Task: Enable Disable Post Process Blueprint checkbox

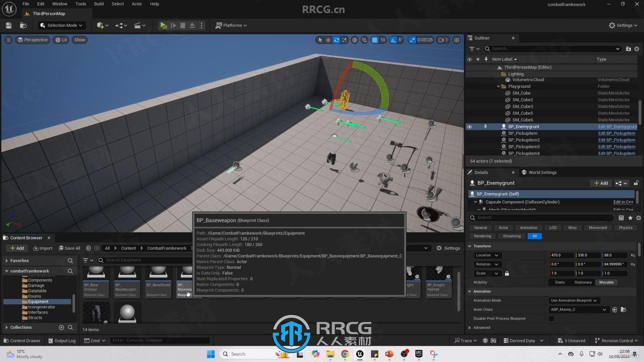Action: pos(551,319)
